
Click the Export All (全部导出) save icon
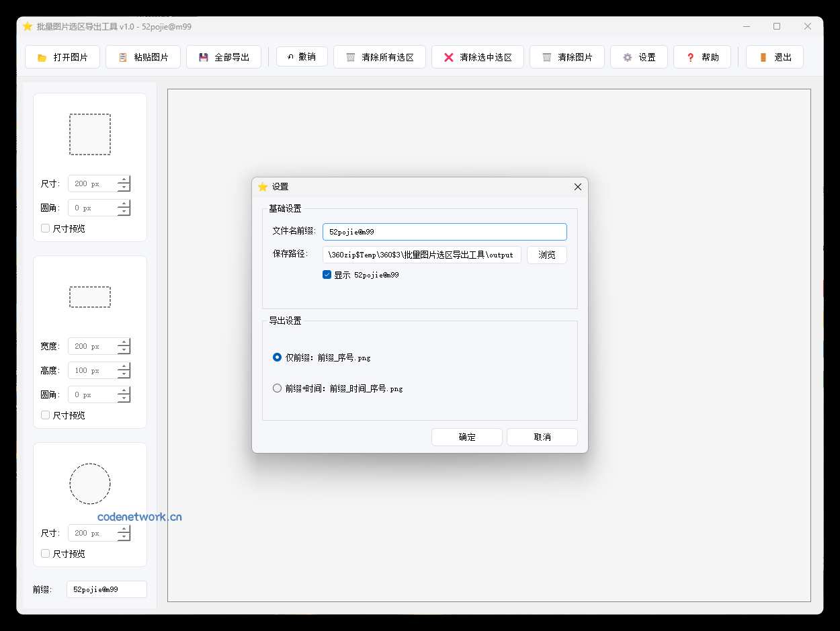coord(203,58)
